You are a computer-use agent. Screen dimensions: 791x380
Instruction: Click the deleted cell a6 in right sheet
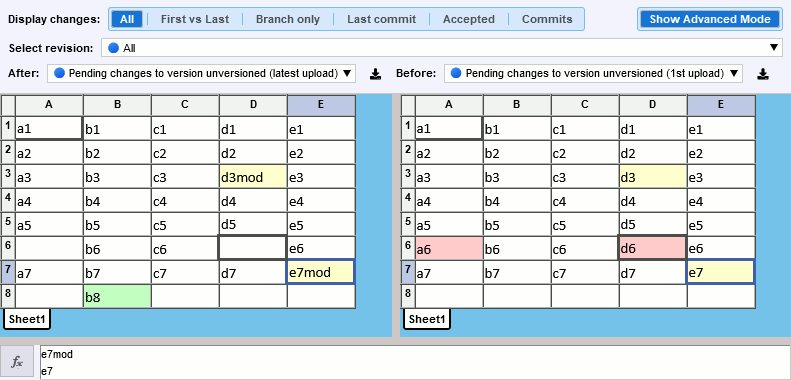pos(449,248)
